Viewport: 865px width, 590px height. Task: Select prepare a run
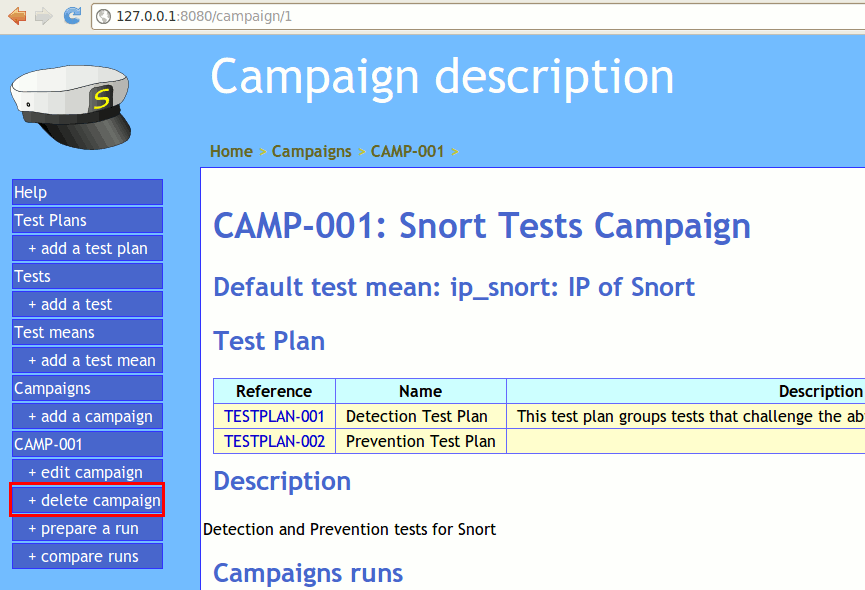[87, 528]
